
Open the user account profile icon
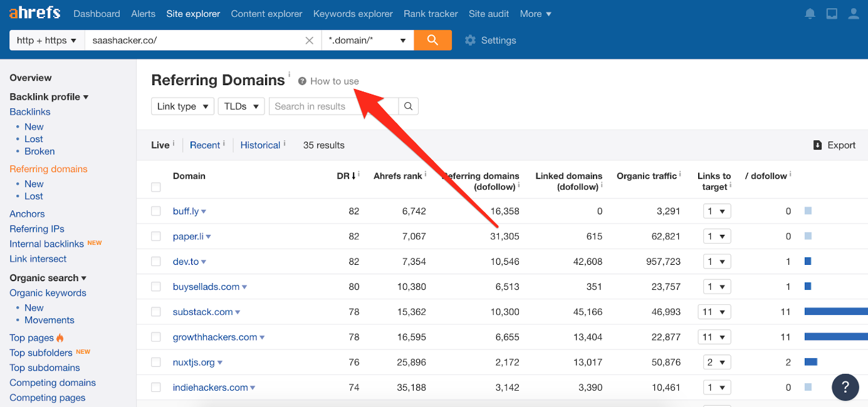853,14
